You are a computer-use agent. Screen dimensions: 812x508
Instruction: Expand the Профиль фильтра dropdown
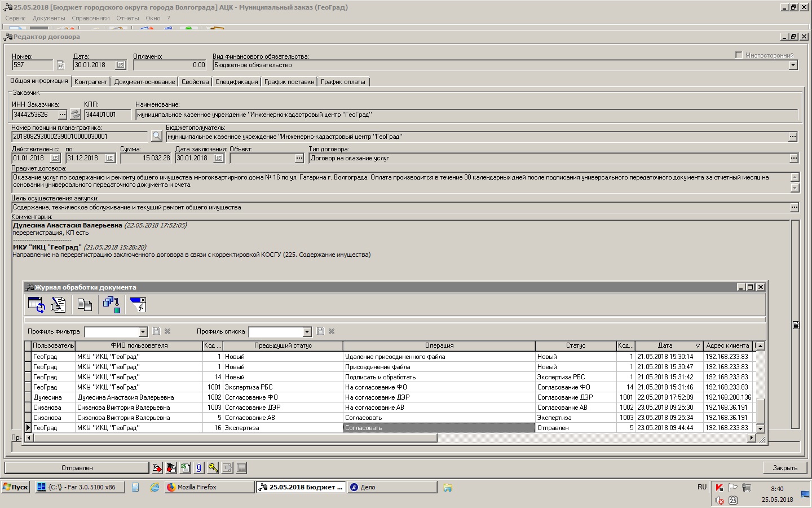[x=143, y=332]
